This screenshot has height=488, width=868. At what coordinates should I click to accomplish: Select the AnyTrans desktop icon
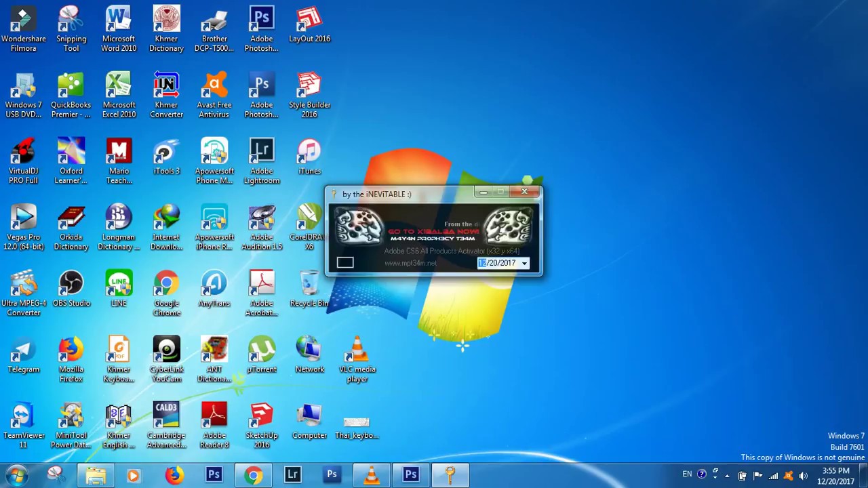tap(214, 289)
